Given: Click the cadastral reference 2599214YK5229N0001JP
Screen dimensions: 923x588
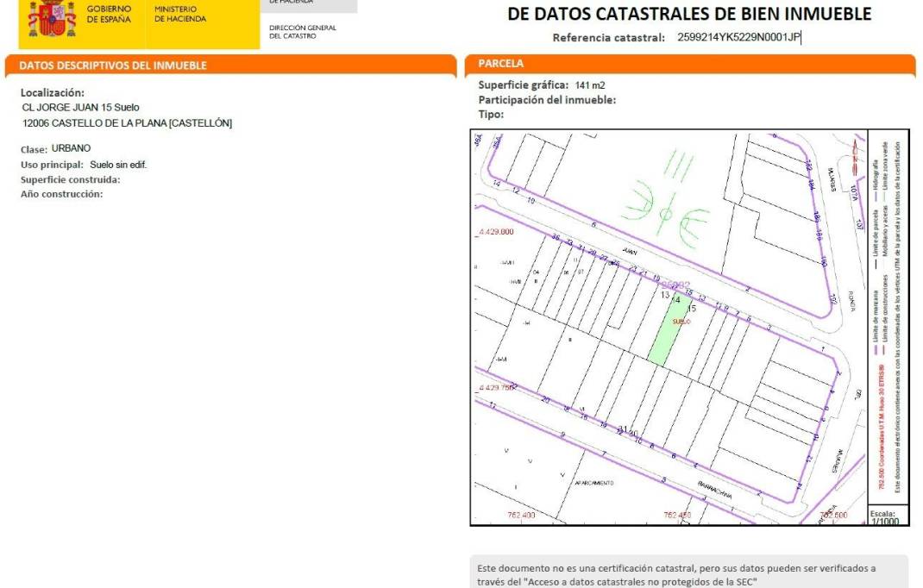Looking at the screenshot, I should [738, 37].
